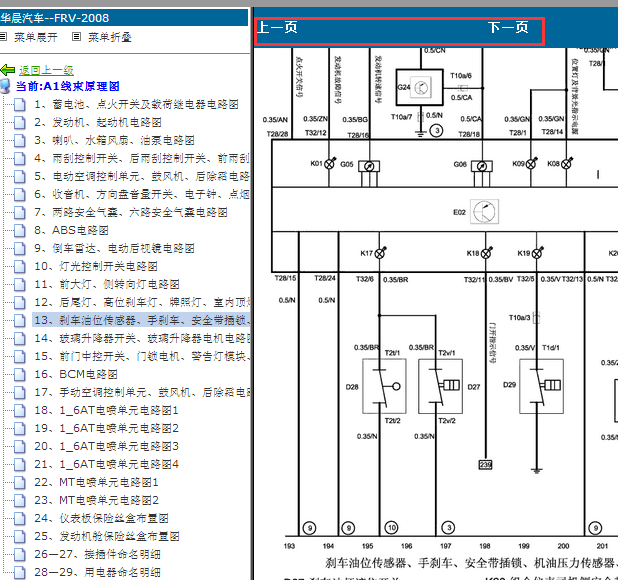This screenshot has height=580, width=618.
Task: Click the page icon for item 24 仪表板保险丝盒
Action: (x=20, y=519)
